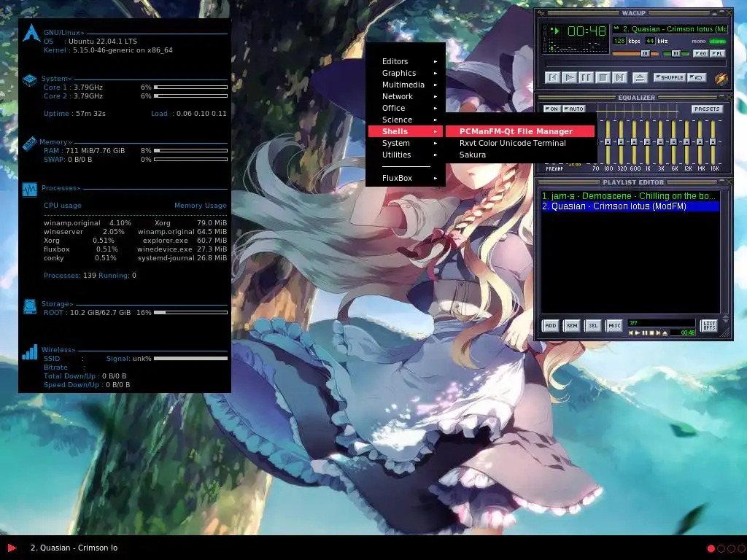Click the green balance slider
747x560 pixels.
(676, 54)
